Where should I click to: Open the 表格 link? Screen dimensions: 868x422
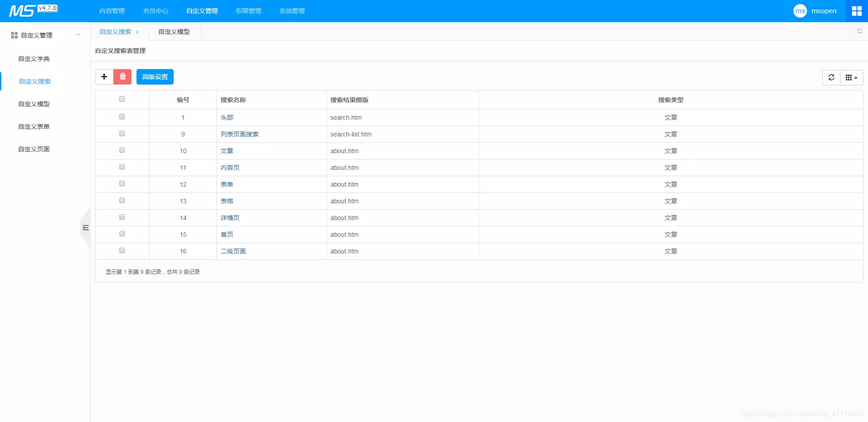[x=227, y=201]
